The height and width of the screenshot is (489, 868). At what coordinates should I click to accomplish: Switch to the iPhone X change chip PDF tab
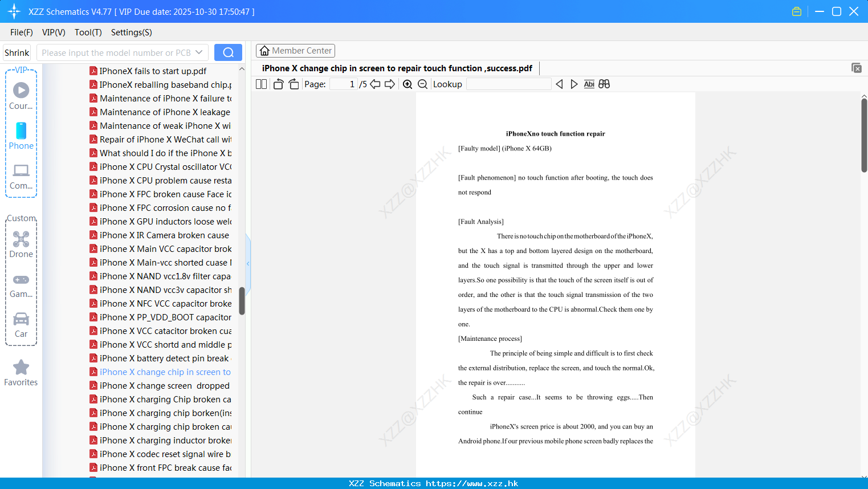397,68
